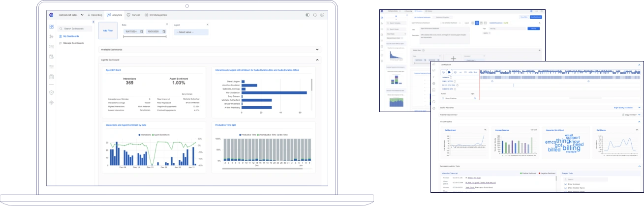Screen dimensions: 644x206
Task: Click the Search Dashboards field
Action: click(74, 29)
